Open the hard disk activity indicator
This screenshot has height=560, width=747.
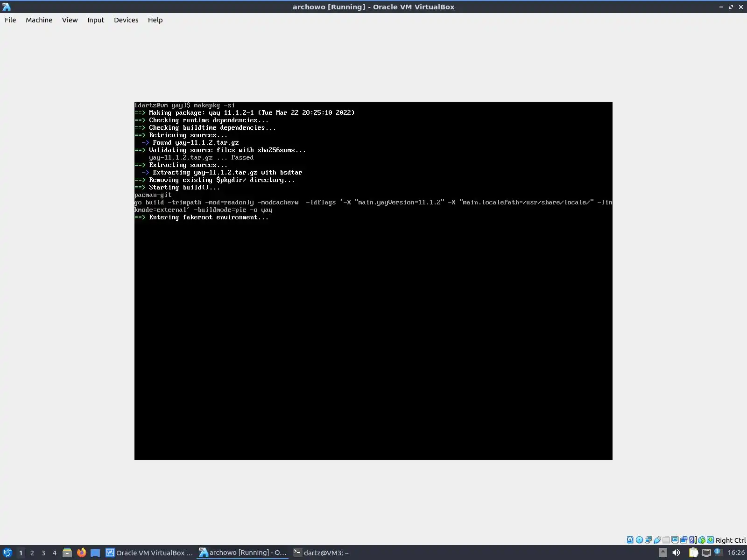(630, 540)
